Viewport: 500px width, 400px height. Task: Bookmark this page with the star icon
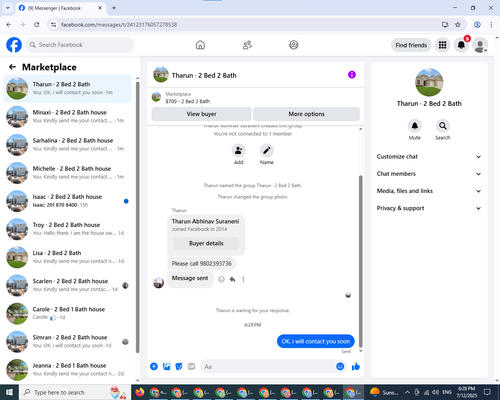click(x=458, y=25)
